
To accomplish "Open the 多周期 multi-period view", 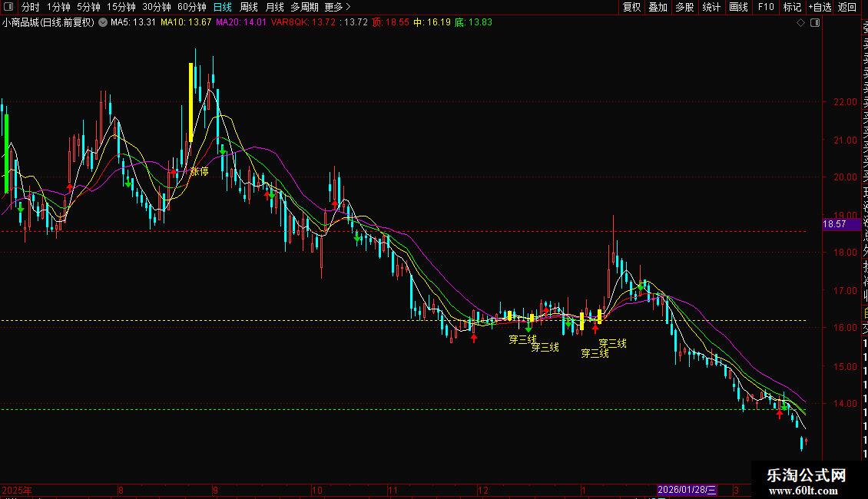I will (304, 7).
